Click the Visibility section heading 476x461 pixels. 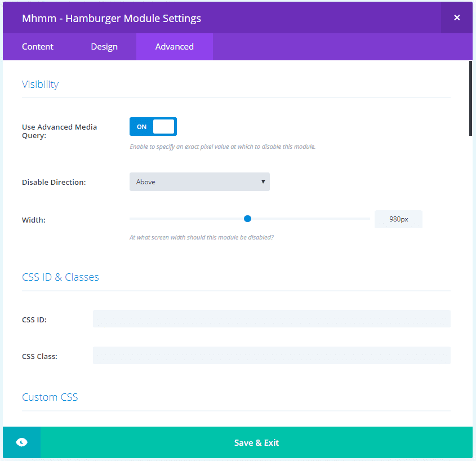40,85
